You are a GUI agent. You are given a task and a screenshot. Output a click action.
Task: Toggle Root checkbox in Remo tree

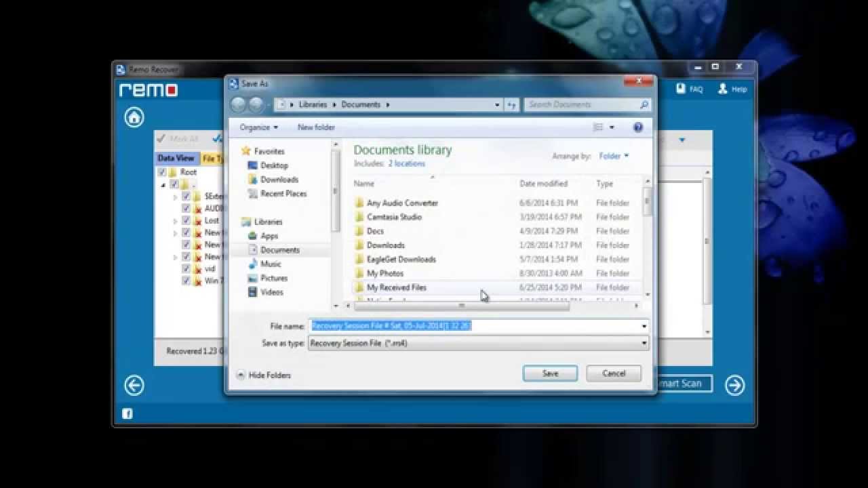pyautogui.click(x=162, y=172)
